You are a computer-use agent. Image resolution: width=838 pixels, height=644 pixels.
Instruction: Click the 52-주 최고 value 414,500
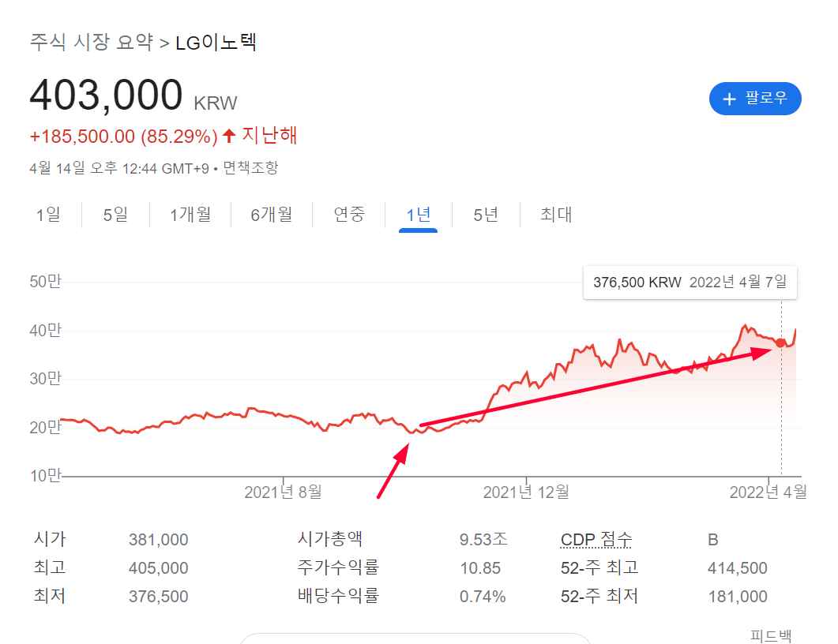tap(738, 568)
